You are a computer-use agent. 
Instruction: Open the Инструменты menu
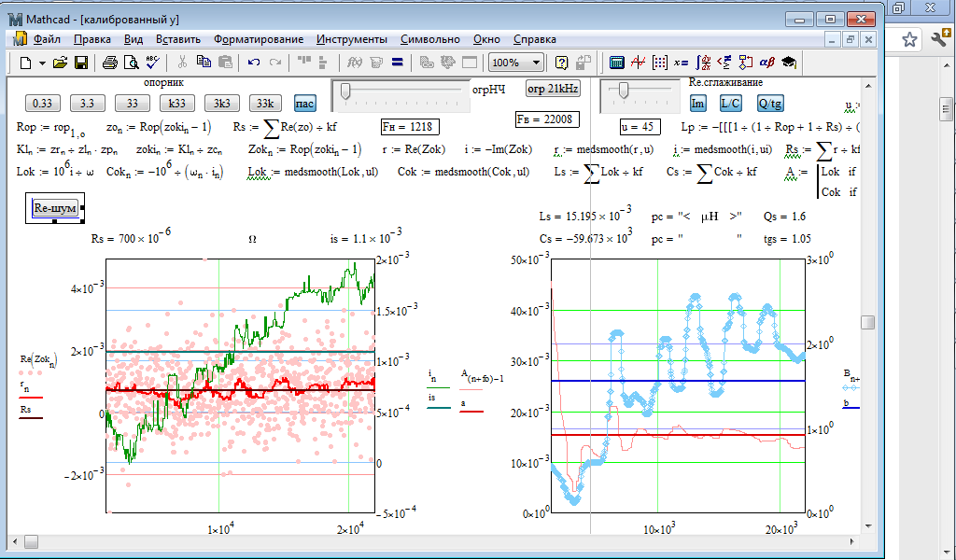coord(351,39)
